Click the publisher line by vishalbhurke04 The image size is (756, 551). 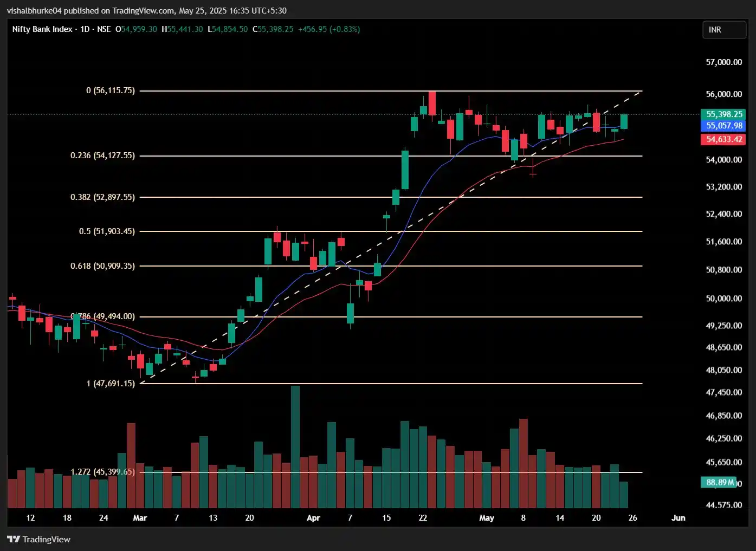(x=146, y=10)
